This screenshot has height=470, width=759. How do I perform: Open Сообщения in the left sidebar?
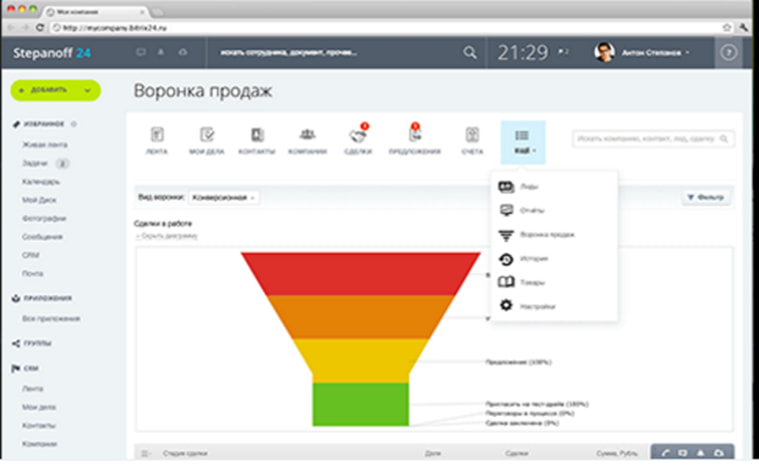point(42,237)
